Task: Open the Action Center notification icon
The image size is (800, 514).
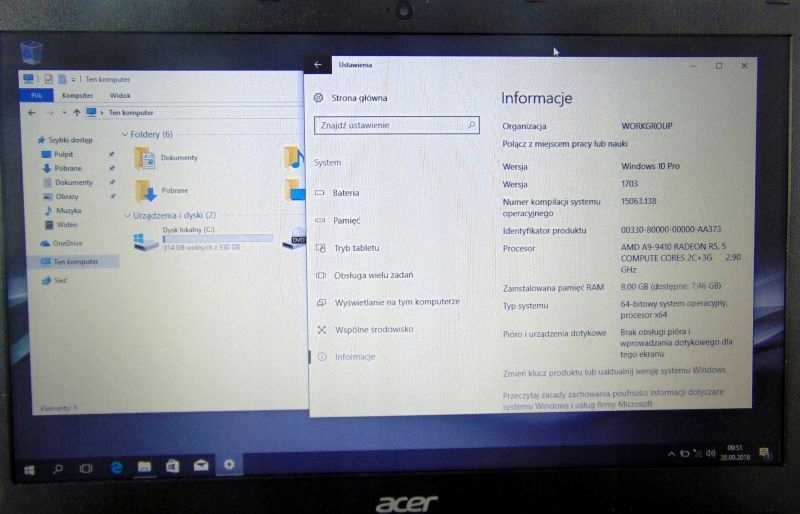Action: [764, 453]
